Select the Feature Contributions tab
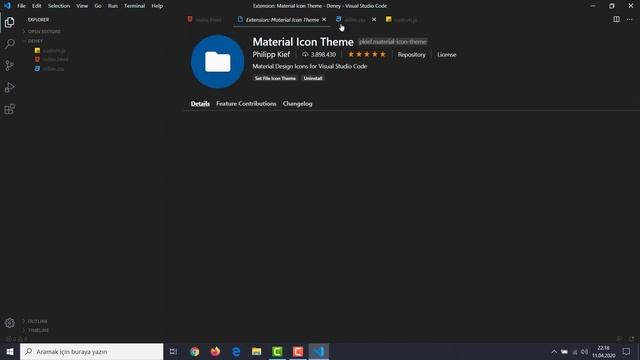Image resolution: width=640 pixels, height=360 pixels. pyautogui.click(x=246, y=104)
